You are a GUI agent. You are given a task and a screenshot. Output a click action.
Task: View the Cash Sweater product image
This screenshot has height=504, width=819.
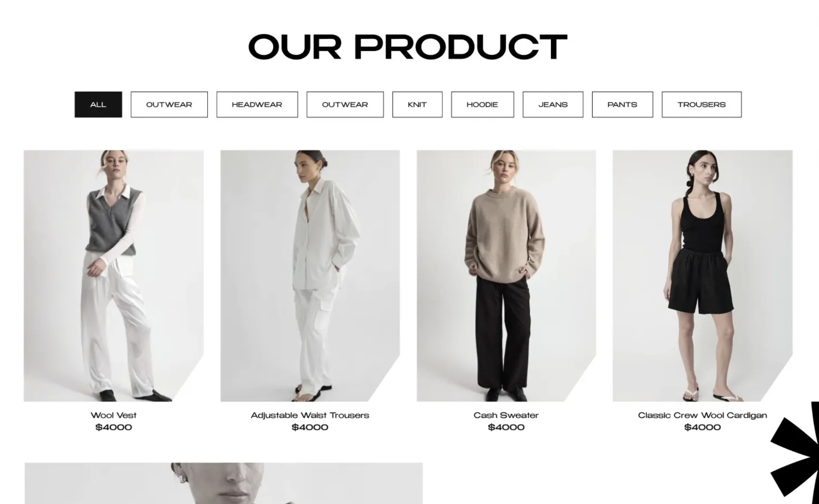[x=506, y=276]
